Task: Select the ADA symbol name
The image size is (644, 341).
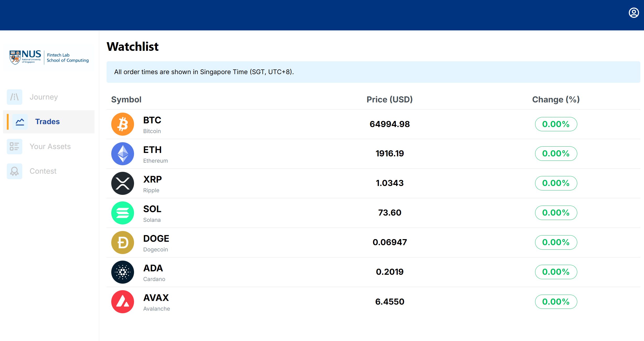Action: [x=153, y=268]
